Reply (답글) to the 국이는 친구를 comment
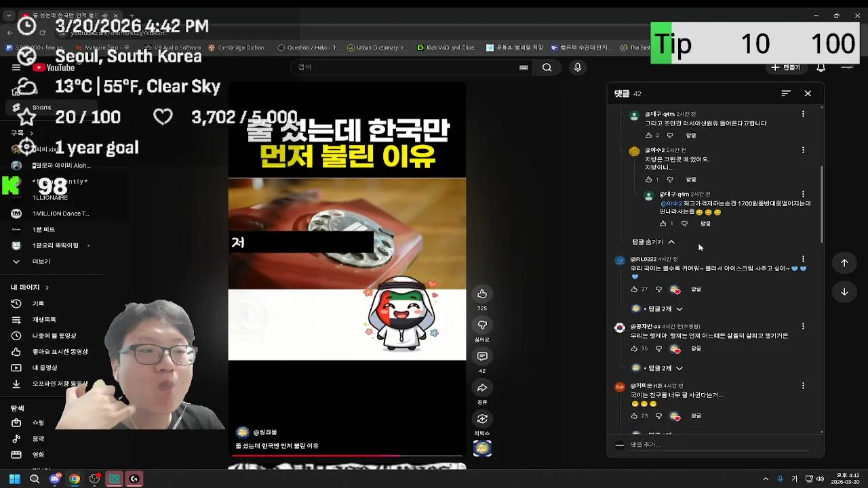868x488 pixels. coord(696,416)
